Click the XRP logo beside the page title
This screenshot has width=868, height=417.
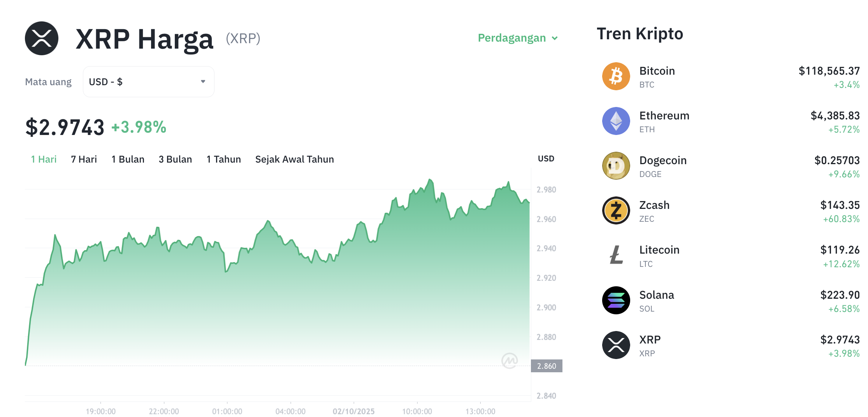(42, 38)
